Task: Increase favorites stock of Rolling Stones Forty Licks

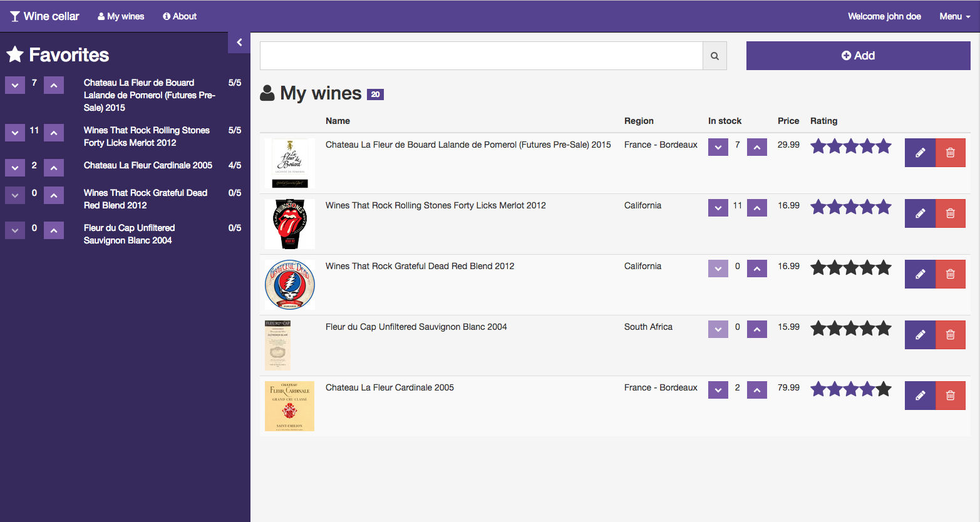Action: click(x=54, y=133)
